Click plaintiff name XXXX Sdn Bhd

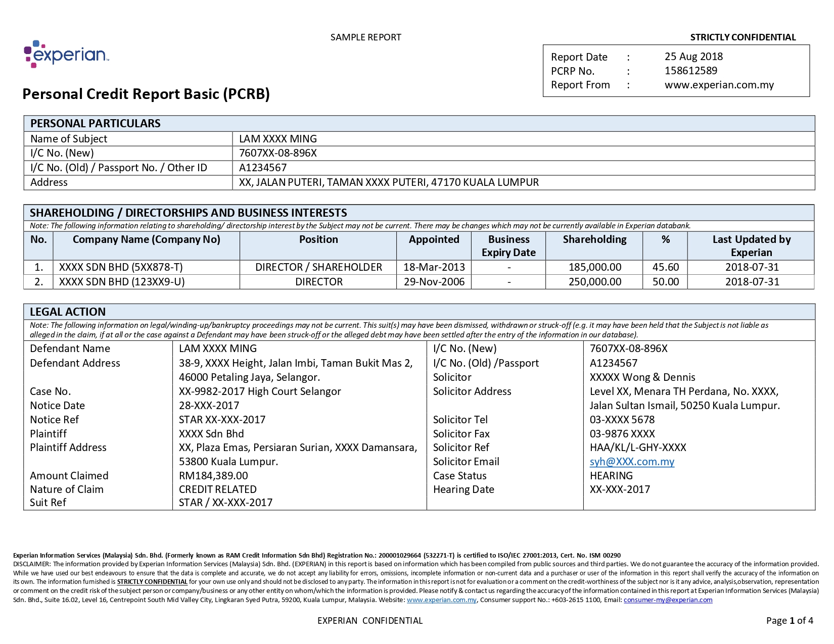[x=211, y=434]
